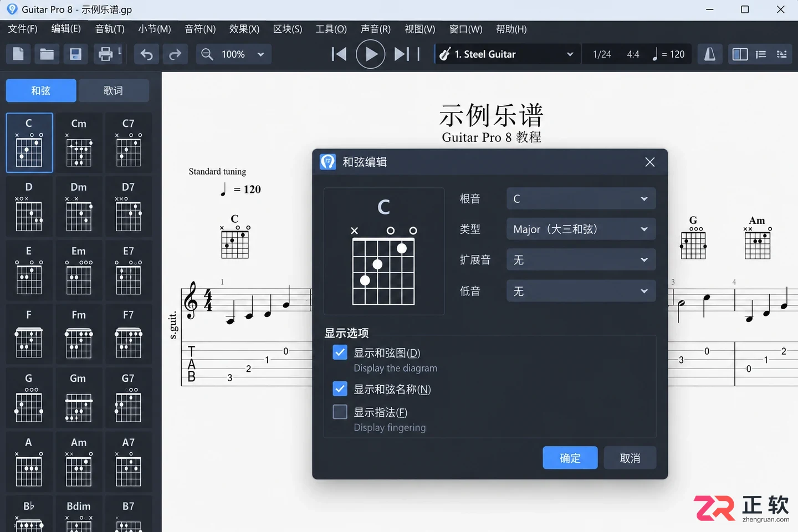Confirm with the 确定 button
The width and height of the screenshot is (798, 532).
[x=570, y=458]
